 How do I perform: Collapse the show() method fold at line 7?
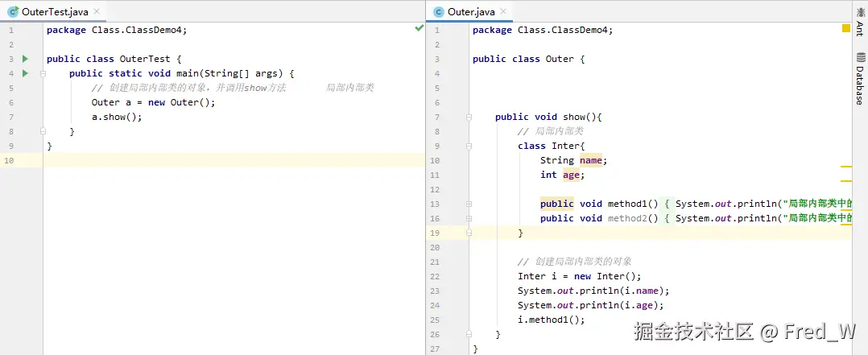coord(469,117)
